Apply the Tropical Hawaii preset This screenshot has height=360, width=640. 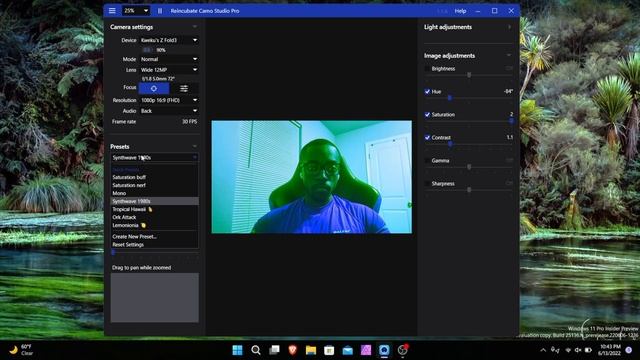tap(155, 209)
